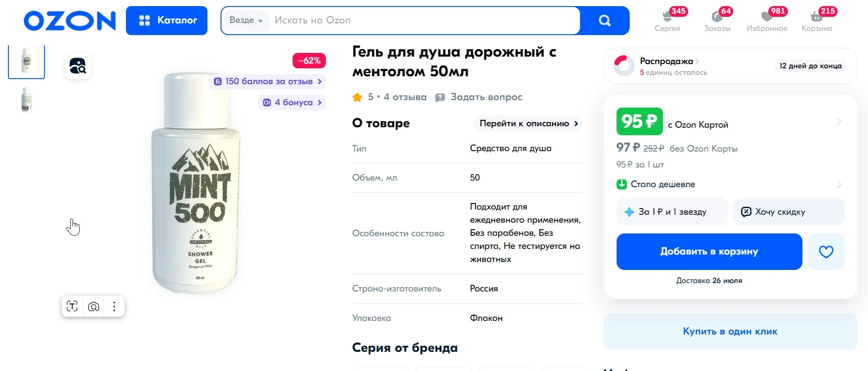Click the 12 дней до конца badge
868x371 pixels.
810,66
